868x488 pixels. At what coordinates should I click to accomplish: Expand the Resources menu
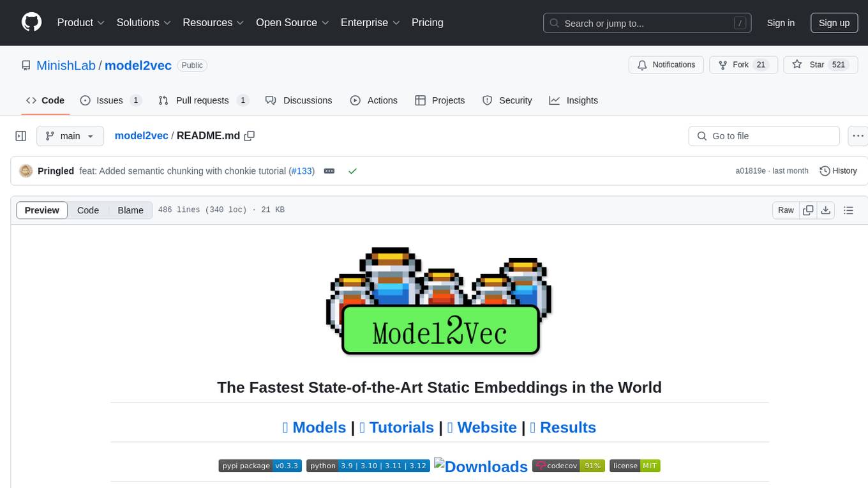(x=213, y=22)
